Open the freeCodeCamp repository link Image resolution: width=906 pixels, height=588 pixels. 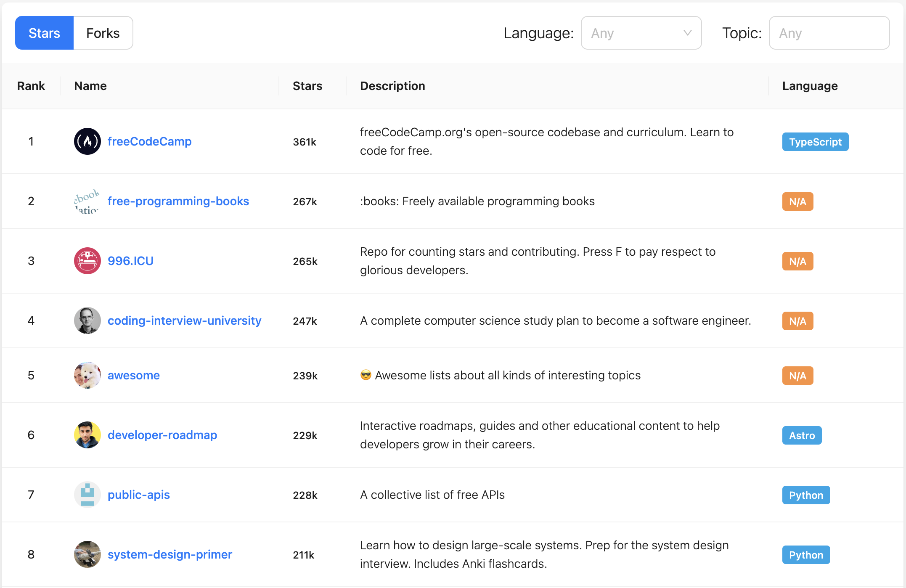(149, 141)
